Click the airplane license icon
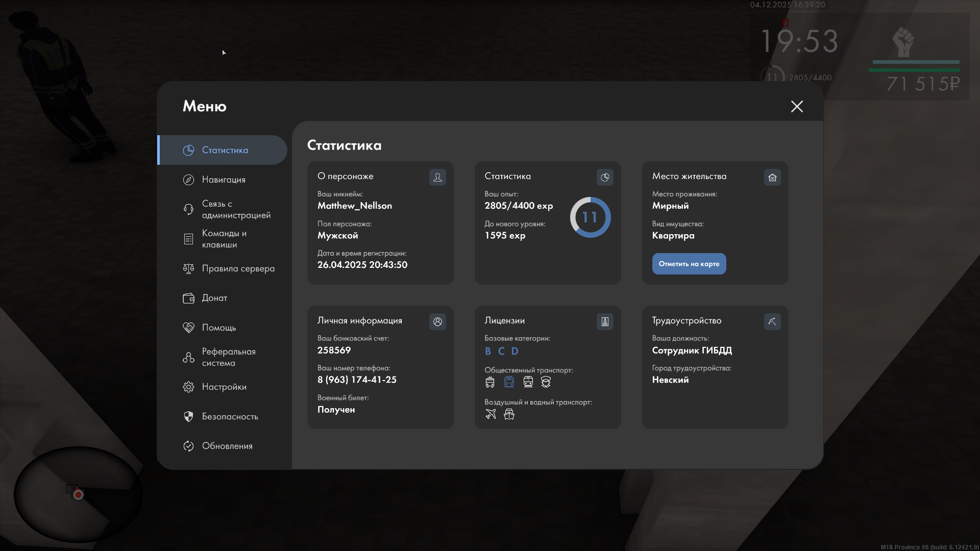The width and height of the screenshot is (980, 551). [x=491, y=414]
